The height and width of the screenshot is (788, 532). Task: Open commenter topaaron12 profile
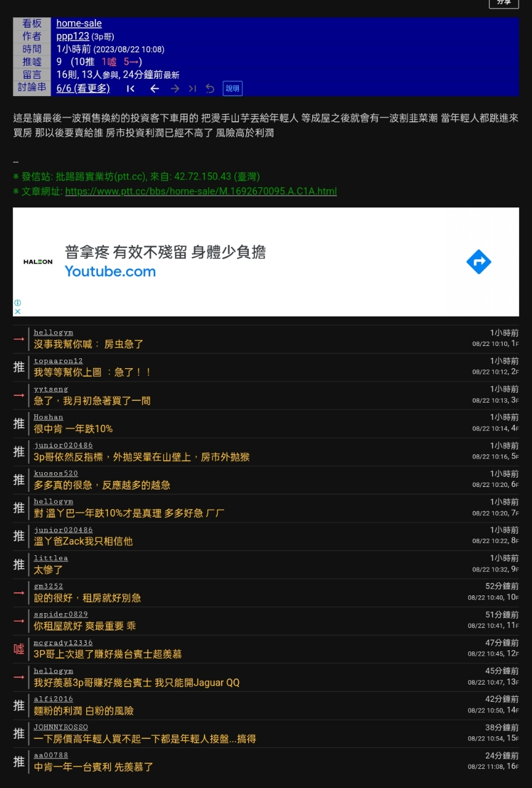coord(58,361)
